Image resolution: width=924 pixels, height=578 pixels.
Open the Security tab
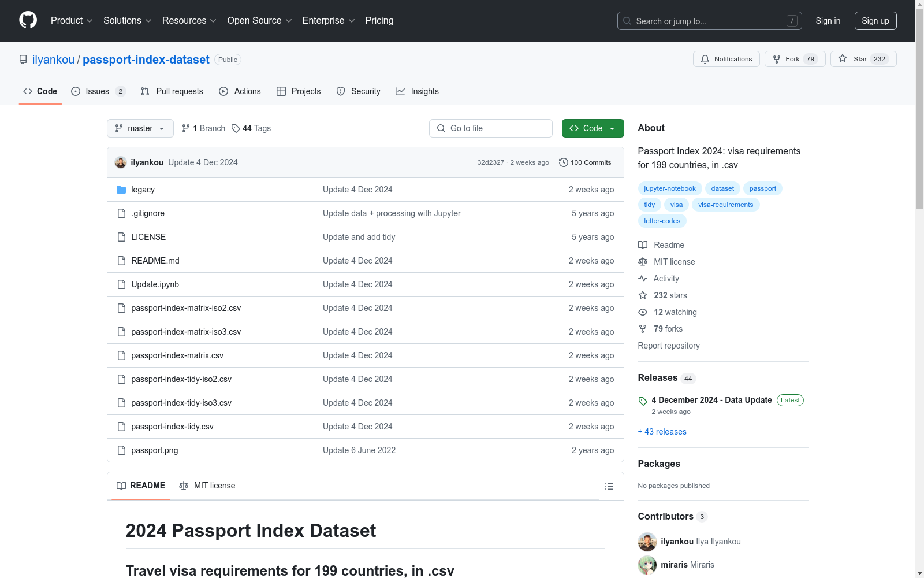pos(358,91)
